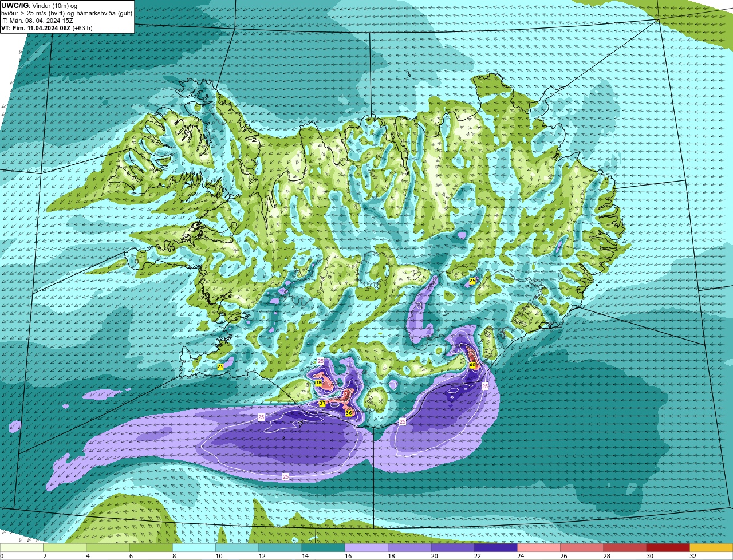
Task: Click the pale yellow 0–2 m/s legend swatch
Action: pos(22,547)
